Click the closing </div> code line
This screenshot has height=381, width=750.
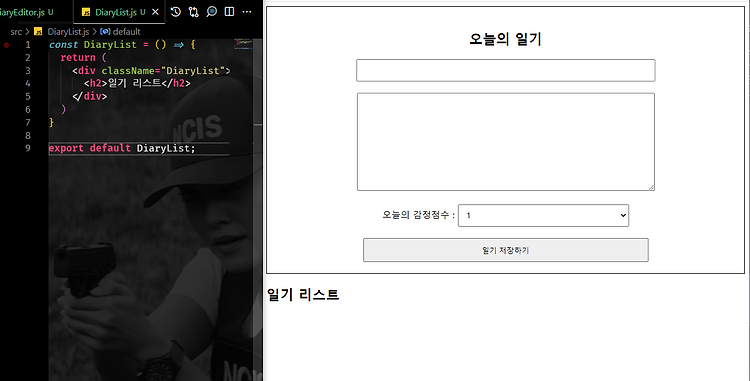point(89,97)
